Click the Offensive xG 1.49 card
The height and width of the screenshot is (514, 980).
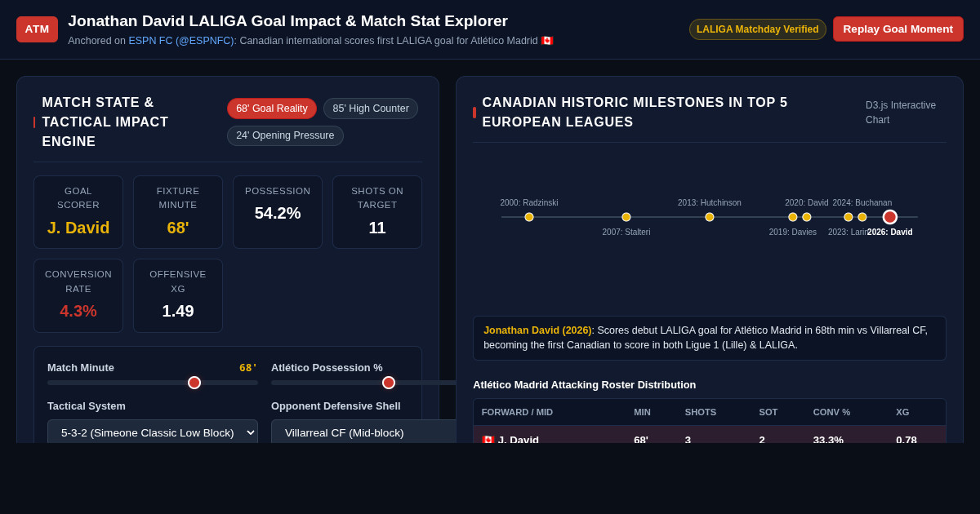(x=178, y=295)
